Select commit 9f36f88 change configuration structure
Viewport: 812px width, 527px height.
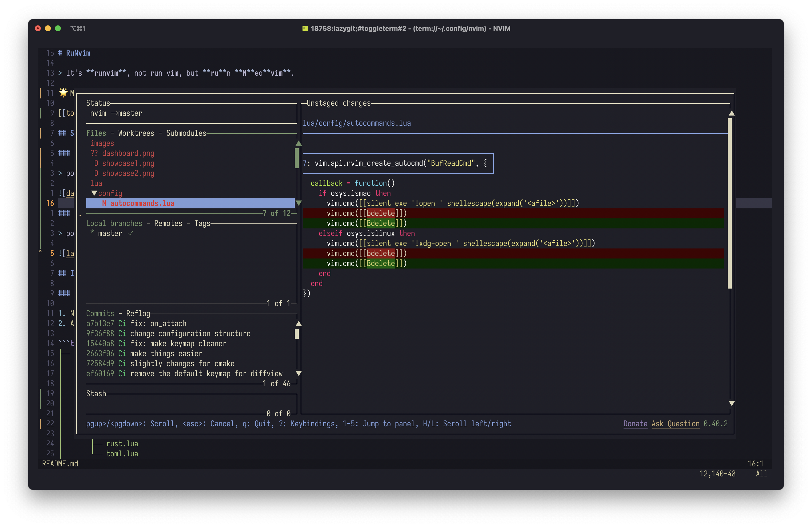coord(168,333)
